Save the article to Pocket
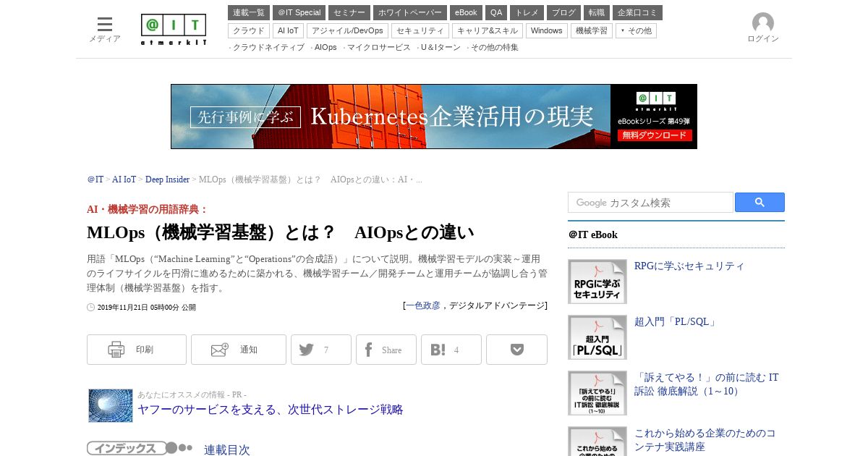The image size is (868, 456). pos(516,350)
